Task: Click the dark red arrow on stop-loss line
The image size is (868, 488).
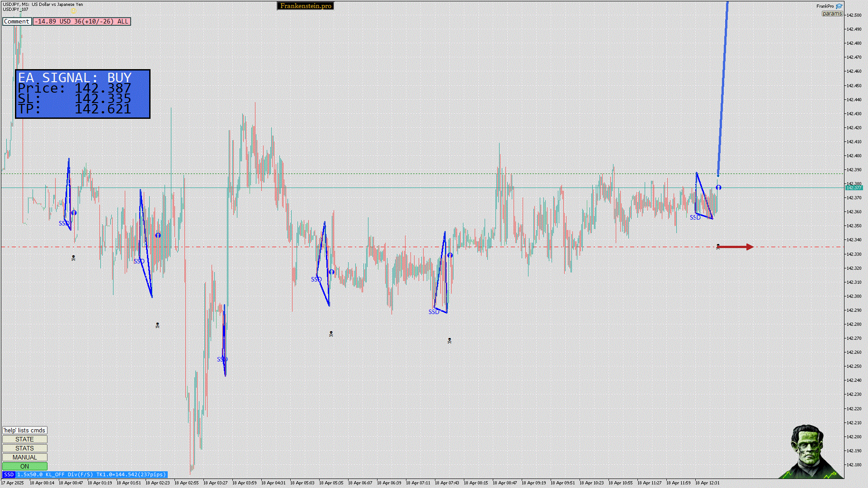Action: (x=736, y=247)
